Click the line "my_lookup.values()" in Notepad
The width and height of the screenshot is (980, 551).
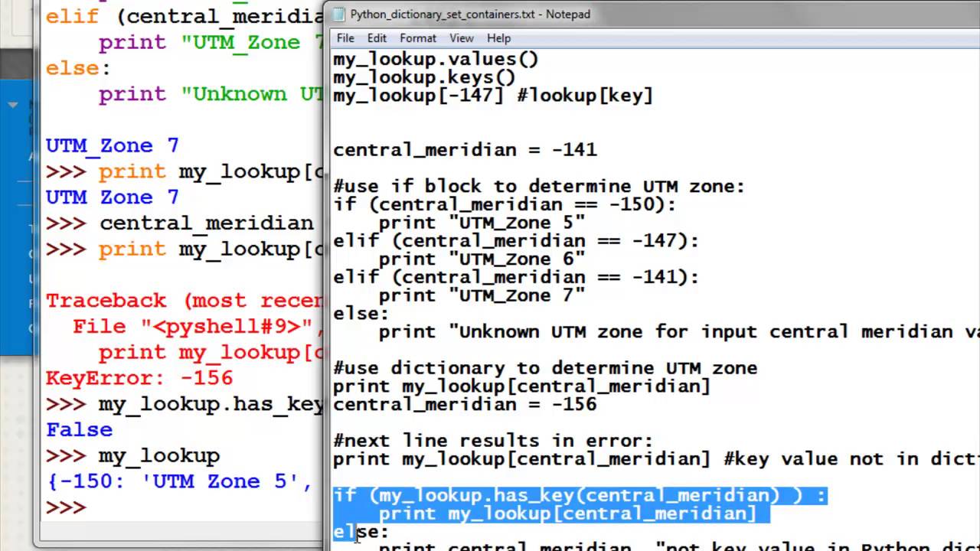(436, 59)
